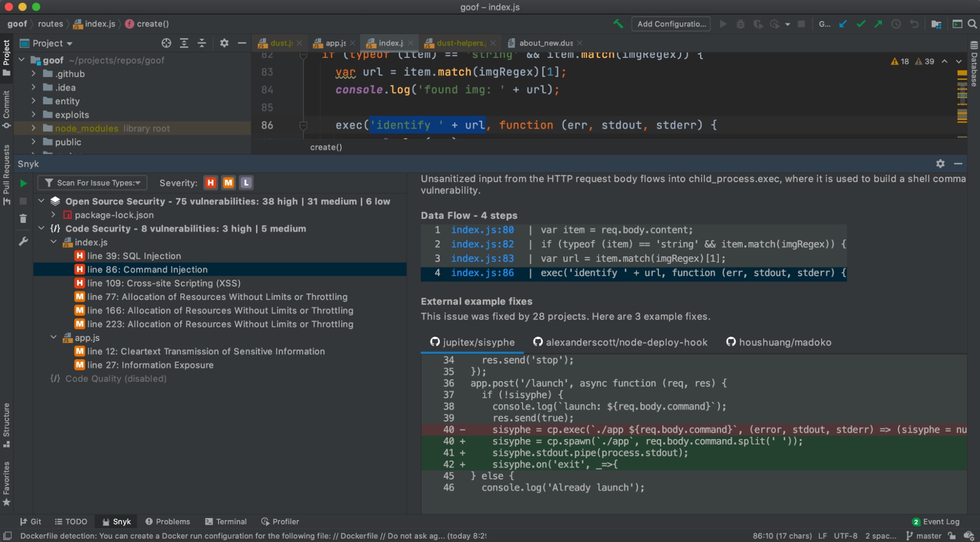Push commits with green arrow icon

point(878,24)
